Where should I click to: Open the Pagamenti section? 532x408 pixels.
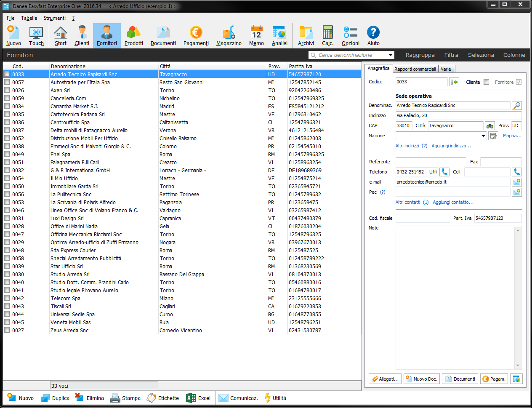point(196,36)
